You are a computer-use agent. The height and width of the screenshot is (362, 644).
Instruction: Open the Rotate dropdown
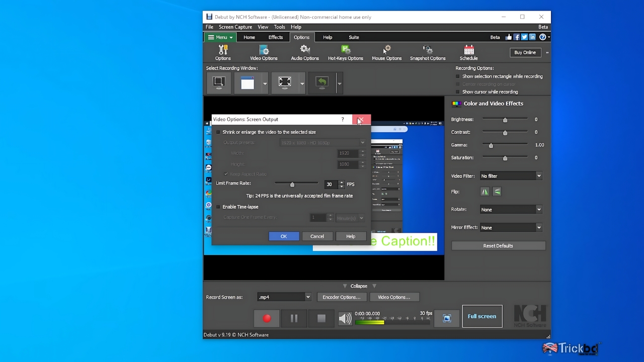coord(511,210)
